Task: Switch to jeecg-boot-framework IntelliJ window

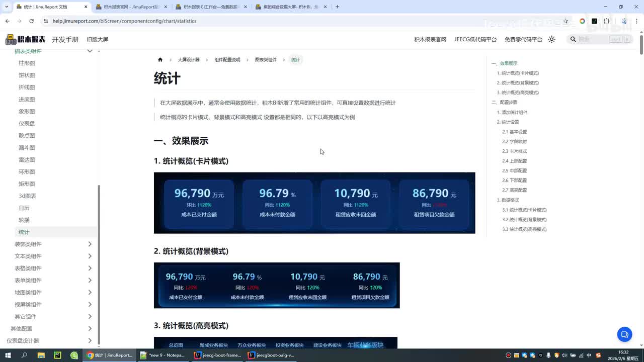Action: (217, 355)
